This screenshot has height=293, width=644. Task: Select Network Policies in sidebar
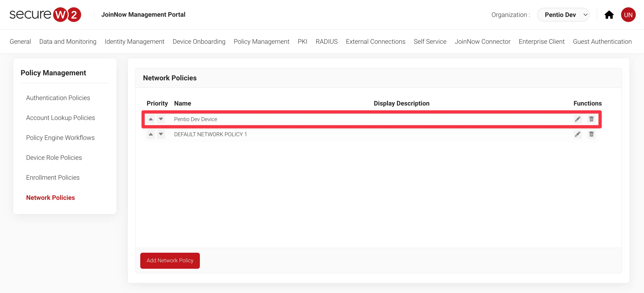pyautogui.click(x=50, y=198)
